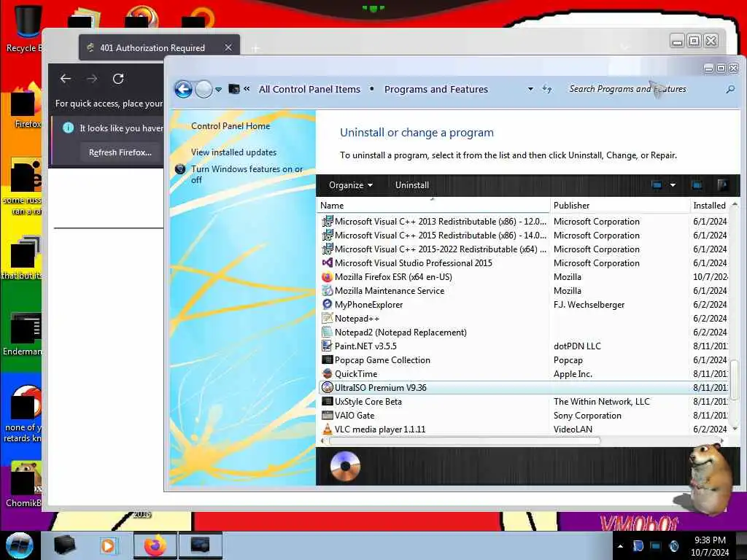Click the scroll down arrow of program list
Viewport: 747px width, 560px height.
tap(735, 429)
